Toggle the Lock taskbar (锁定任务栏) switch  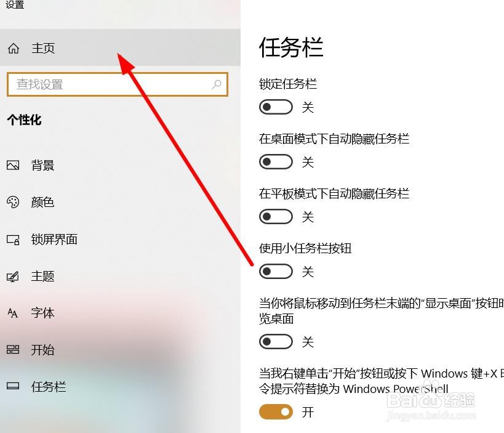276,107
